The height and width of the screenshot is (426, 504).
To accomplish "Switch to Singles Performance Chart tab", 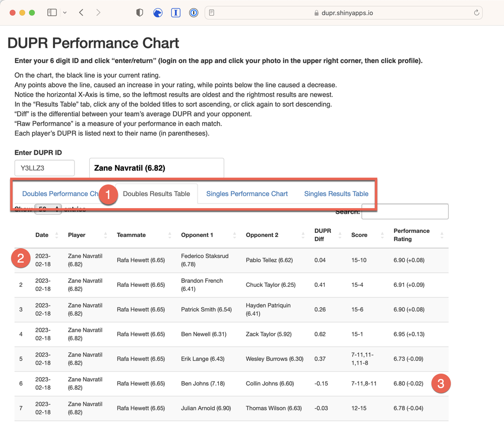I will (246, 194).
